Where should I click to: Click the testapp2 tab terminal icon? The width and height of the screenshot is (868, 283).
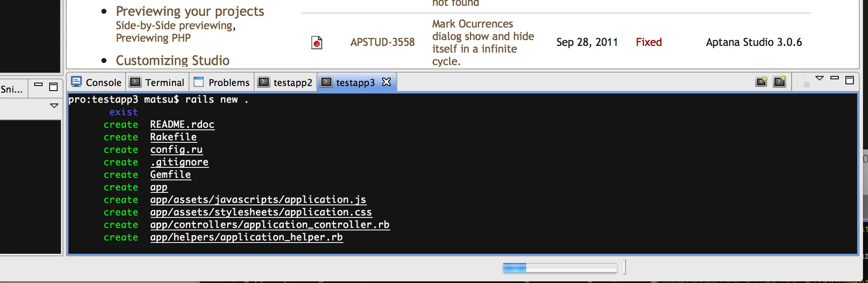[263, 82]
